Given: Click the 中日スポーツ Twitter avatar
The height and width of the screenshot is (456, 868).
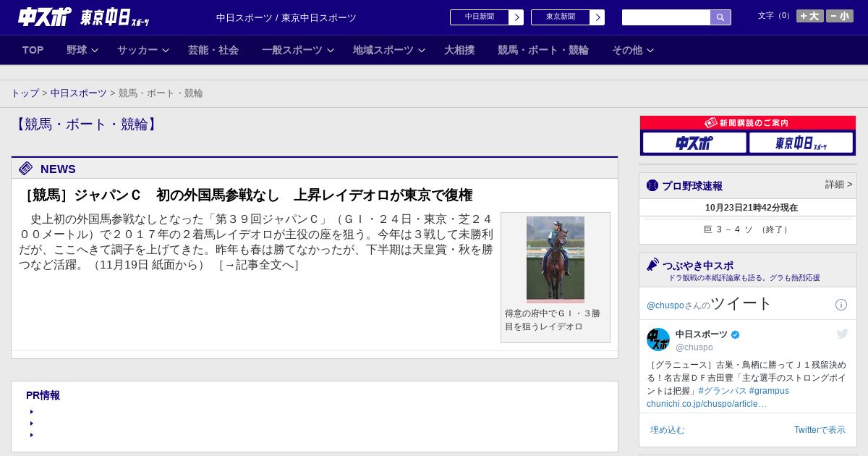Looking at the screenshot, I should [658, 339].
